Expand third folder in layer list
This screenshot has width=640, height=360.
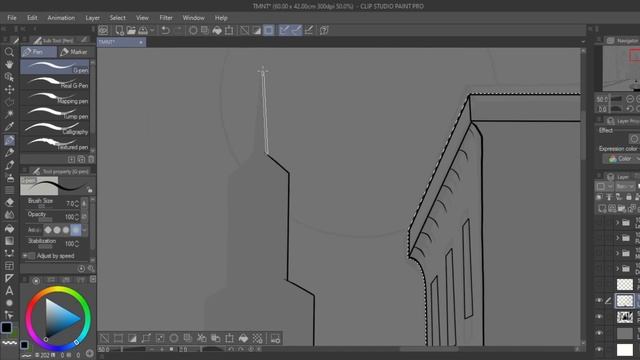point(618,253)
